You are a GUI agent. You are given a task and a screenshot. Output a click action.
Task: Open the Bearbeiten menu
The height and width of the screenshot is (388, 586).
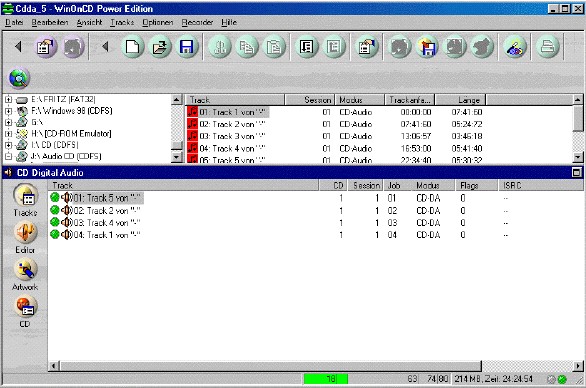tap(50, 22)
